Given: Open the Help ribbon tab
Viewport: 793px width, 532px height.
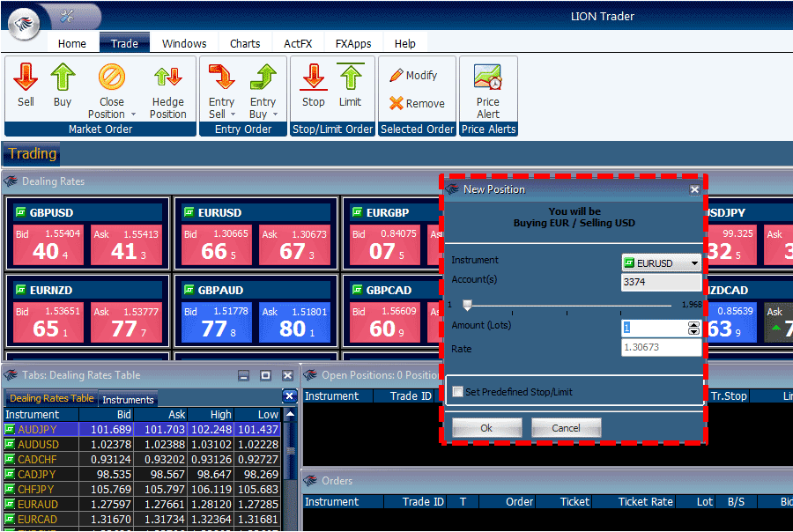Looking at the screenshot, I should pyautogui.click(x=405, y=43).
